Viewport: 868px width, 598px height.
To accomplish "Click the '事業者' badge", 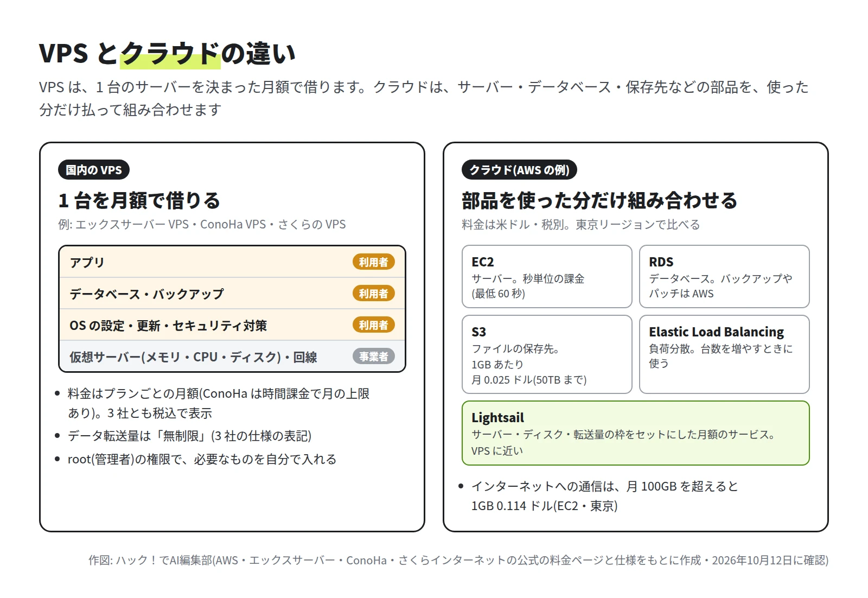I will pos(373,357).
